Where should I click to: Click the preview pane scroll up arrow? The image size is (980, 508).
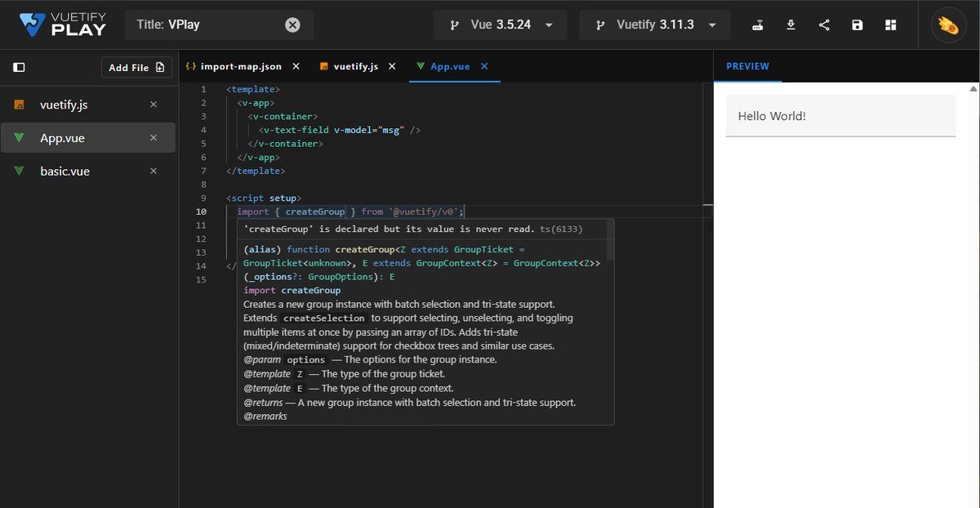tap(973, 88)
